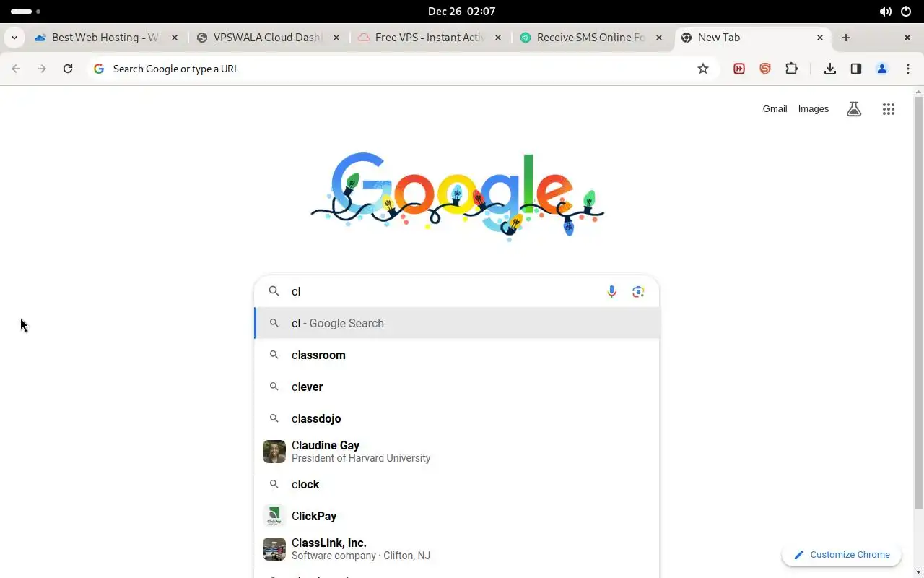
Task: Select the Claudine Gay suggestion
Action: coord(457,452)
